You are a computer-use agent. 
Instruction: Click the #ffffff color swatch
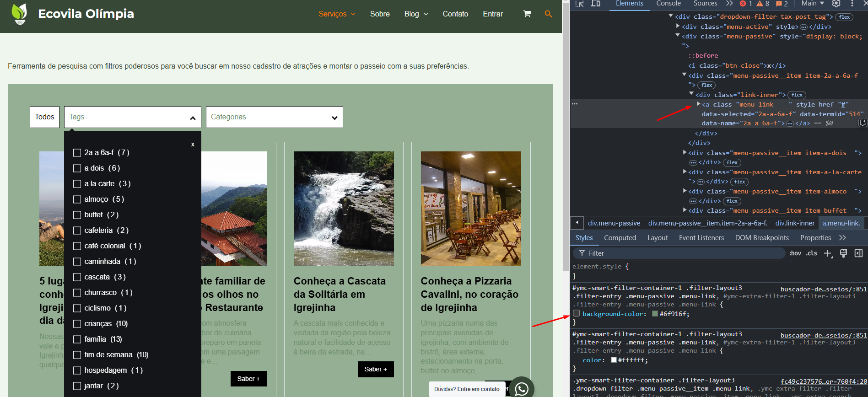(x=614, y=360)
